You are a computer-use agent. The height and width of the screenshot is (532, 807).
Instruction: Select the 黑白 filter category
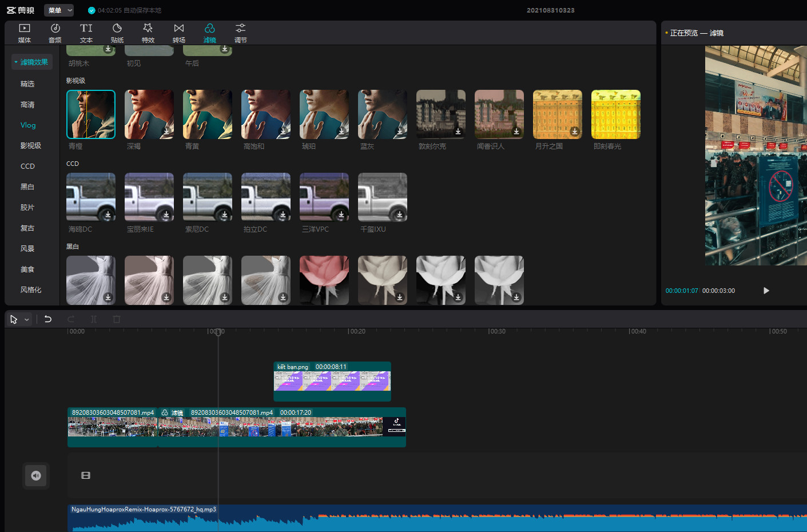click(x=27, y=186)
